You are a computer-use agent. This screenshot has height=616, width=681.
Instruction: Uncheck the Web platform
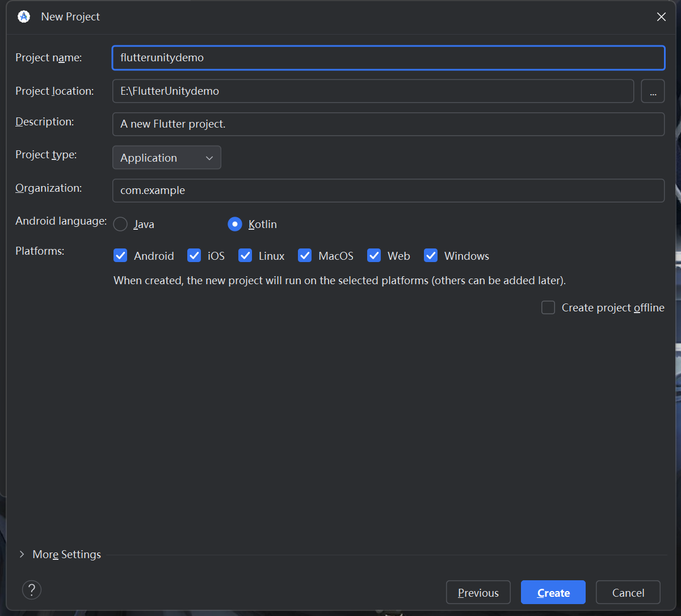click(x=374, y=255)
